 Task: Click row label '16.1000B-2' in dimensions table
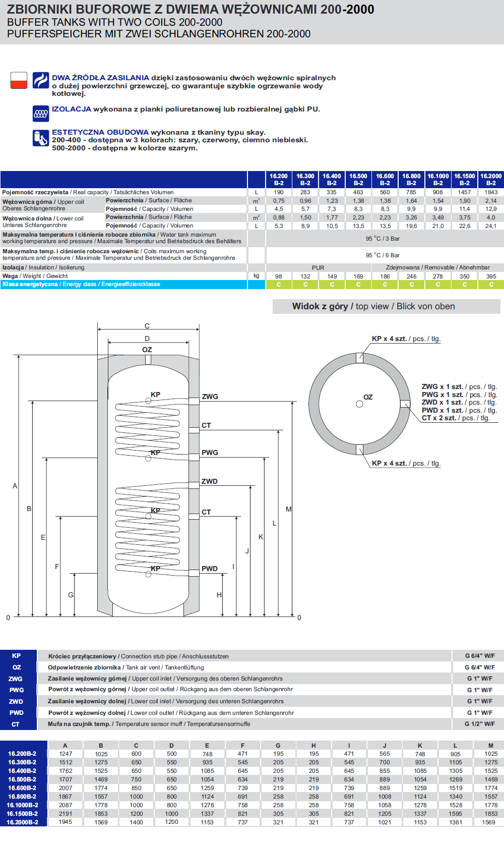pos(22,805)
